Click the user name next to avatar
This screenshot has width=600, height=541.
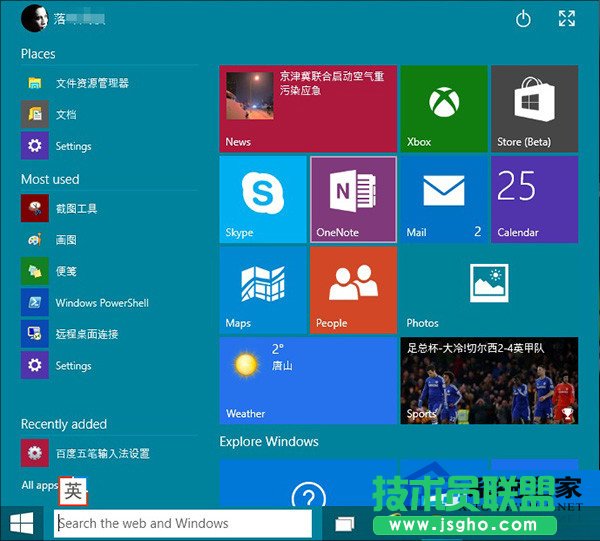tap(79, 18)
